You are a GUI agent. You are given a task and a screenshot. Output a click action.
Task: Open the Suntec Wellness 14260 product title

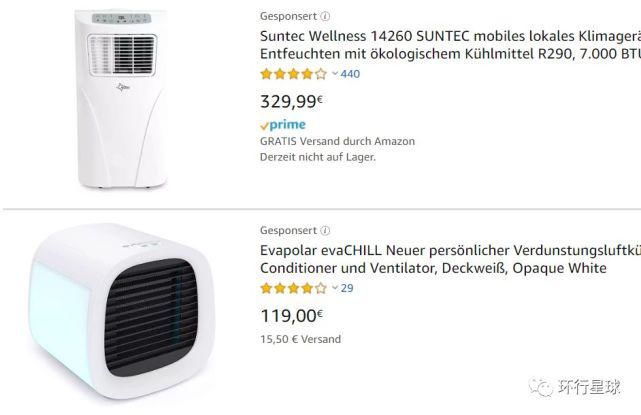450,45
